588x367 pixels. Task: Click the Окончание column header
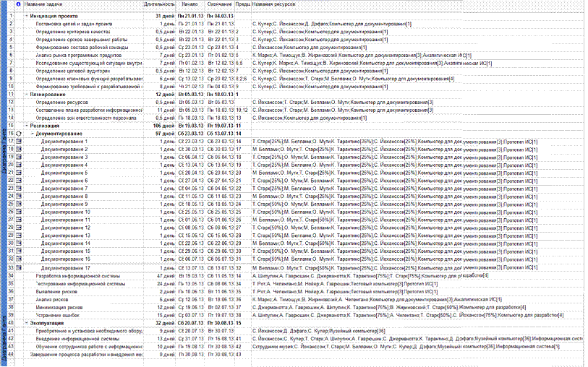[x=220, y=4]
